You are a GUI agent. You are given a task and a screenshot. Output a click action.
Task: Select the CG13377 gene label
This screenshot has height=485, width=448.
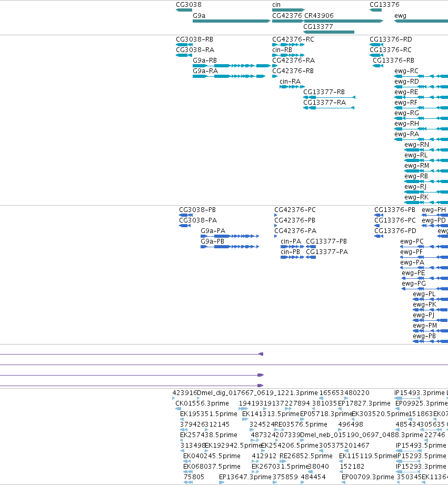(318, 27)
